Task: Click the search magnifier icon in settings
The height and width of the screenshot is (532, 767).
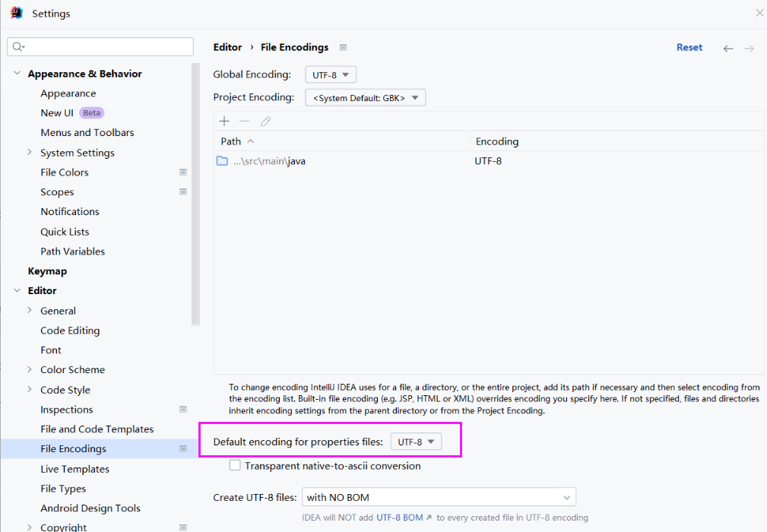Action: [18, 46]
